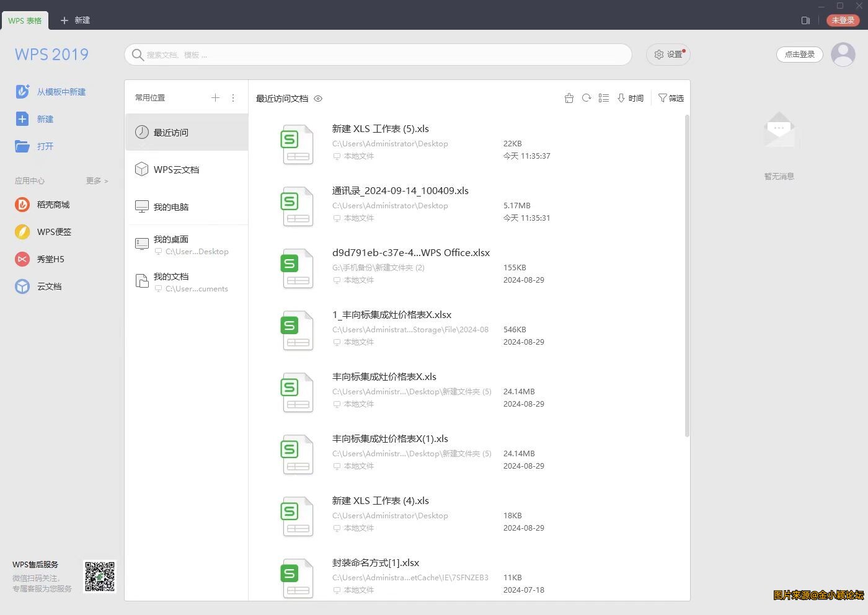Click spreadsheet icon of 通讯录_2024-09-14_100409.xls
The height and width of the screenshot is (615, 868).
click(298, 206)
